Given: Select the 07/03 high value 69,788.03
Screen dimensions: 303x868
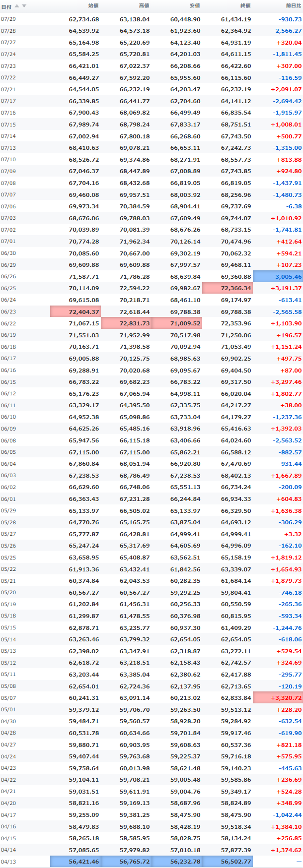Looking at the screenshot, I should click(x=135, y=218).
